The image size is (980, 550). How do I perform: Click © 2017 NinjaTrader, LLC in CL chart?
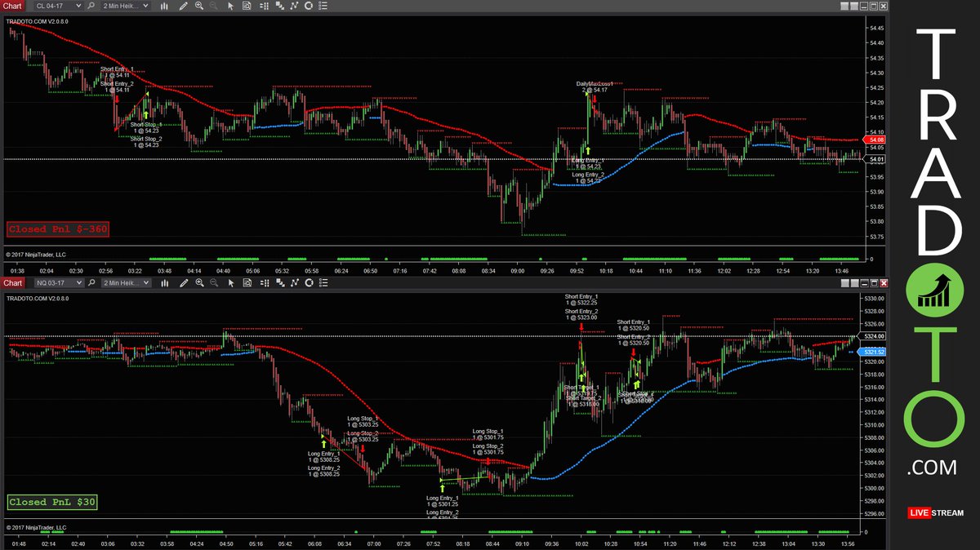[x=36, y=254]
